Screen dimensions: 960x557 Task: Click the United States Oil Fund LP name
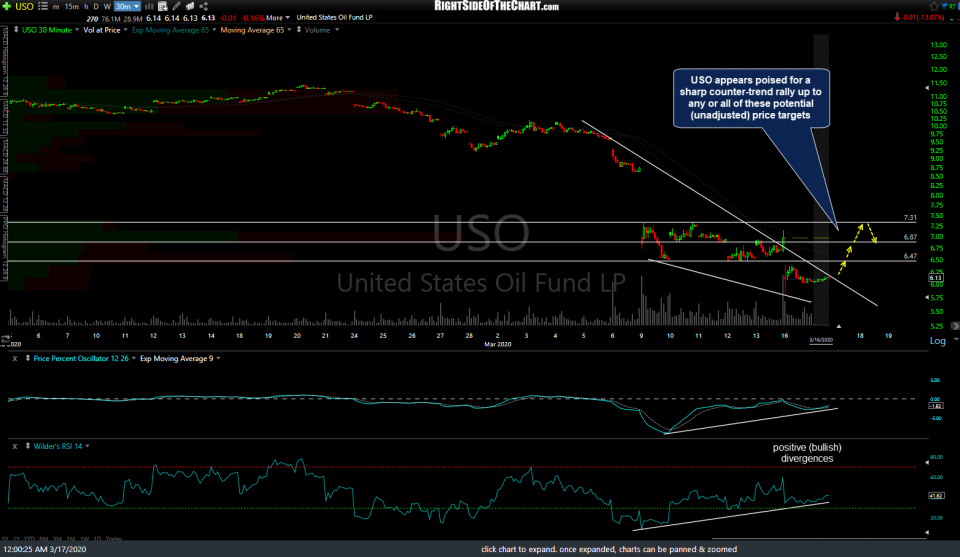click(x=334, y=18)
